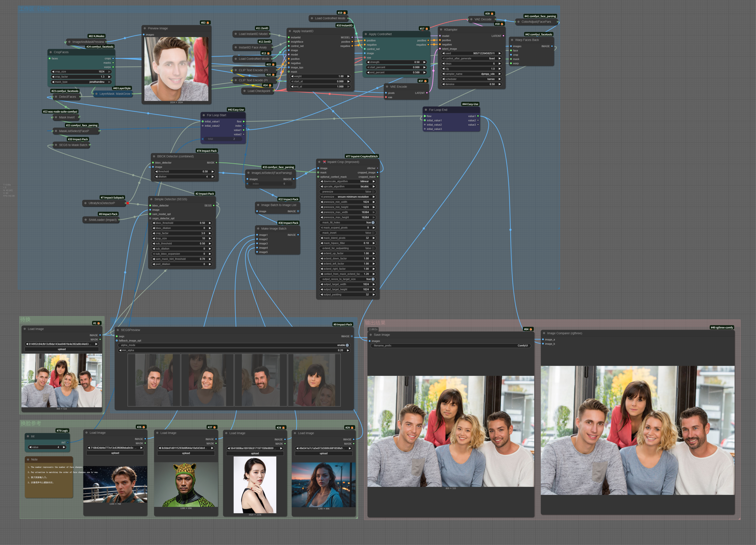Screen dimensions: 756x545
Task: Open the control_after_generate fixed dropdown
Action: click(471, 58)
